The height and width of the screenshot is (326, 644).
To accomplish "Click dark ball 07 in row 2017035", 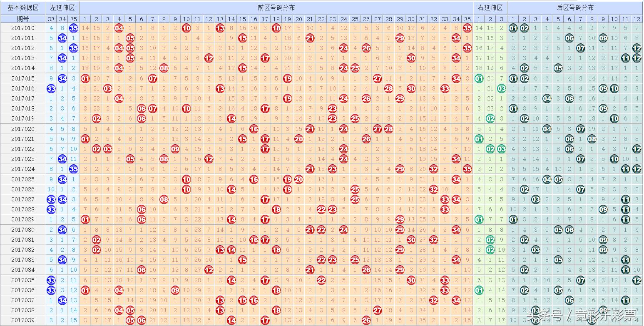I will point(581,280).
